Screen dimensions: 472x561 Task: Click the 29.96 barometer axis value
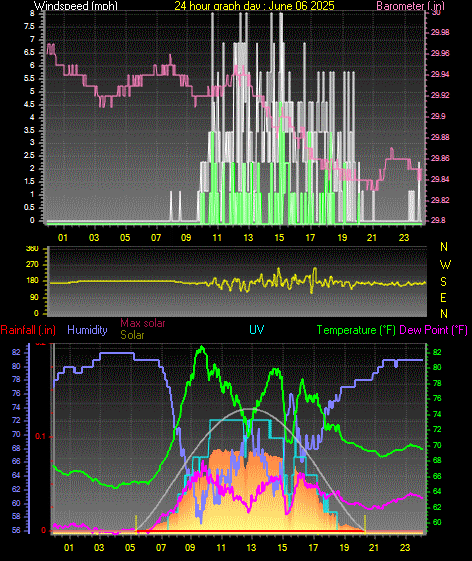click(440, 53)
